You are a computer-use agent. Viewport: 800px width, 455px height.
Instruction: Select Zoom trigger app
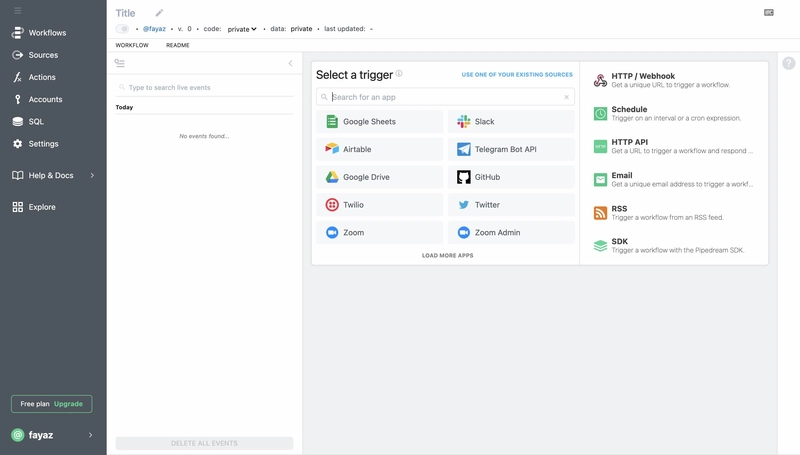tap(380, 233)
